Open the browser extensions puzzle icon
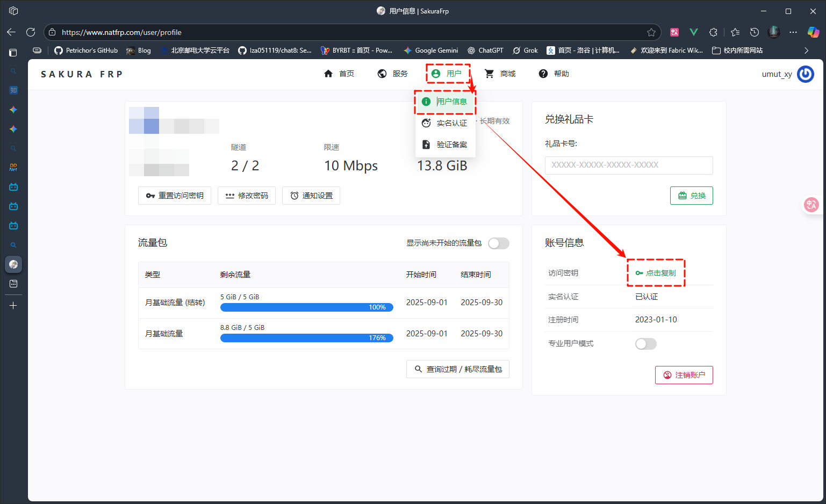 [x=713, y=32]
